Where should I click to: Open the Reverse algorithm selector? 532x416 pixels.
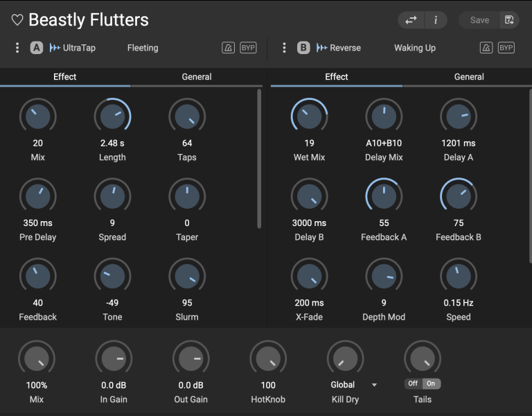click(x=338, y=48)
